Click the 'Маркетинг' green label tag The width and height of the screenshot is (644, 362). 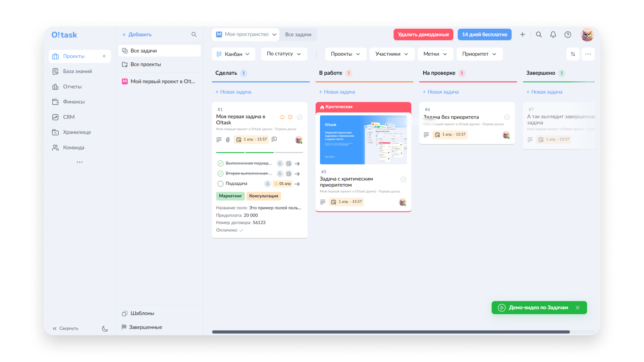pyautogui.click(x=230, y=196)
